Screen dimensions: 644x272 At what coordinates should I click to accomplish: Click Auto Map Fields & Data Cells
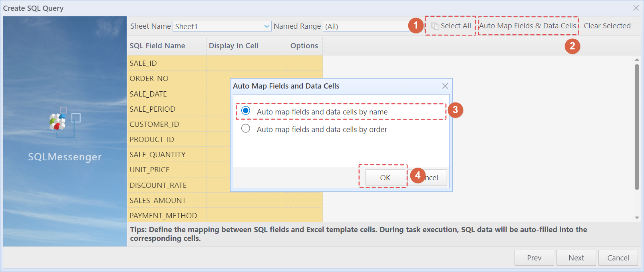coord(528,26)
